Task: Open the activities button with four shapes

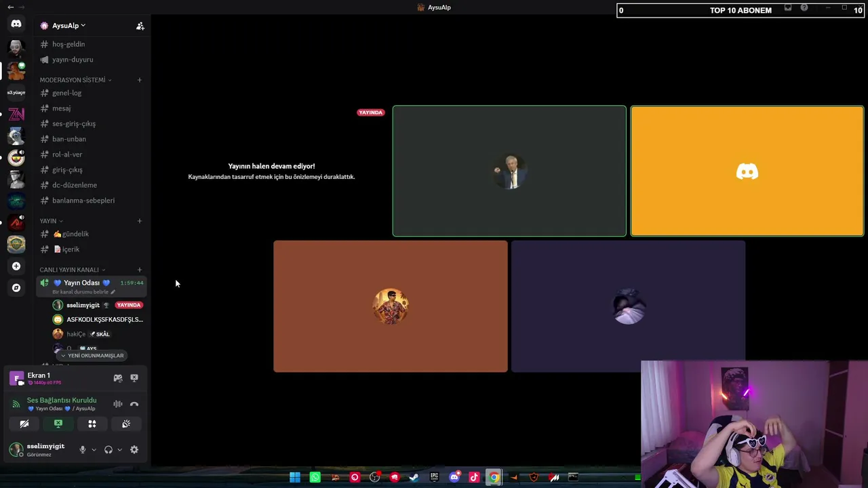Action: 92,424
